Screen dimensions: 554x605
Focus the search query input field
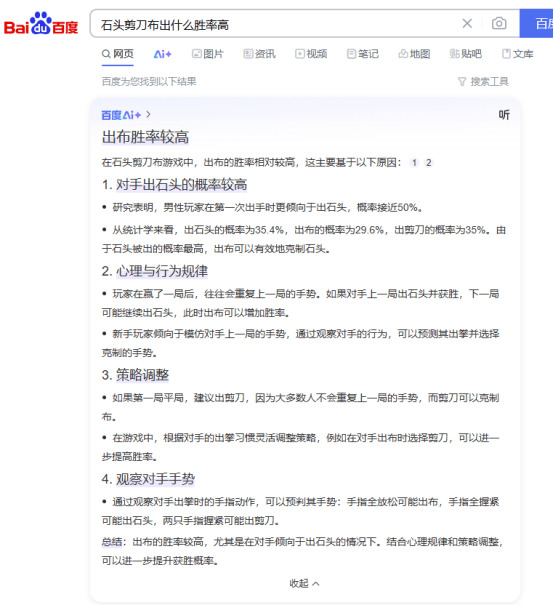(x=274, y=24)
